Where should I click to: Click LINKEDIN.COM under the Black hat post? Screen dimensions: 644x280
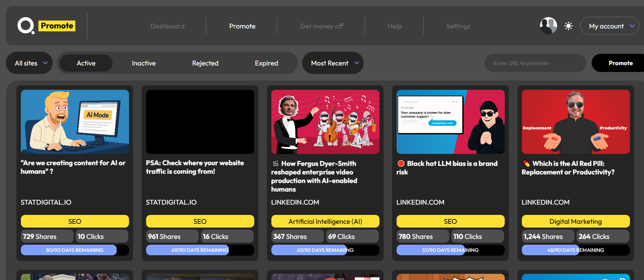click(421, 202)
